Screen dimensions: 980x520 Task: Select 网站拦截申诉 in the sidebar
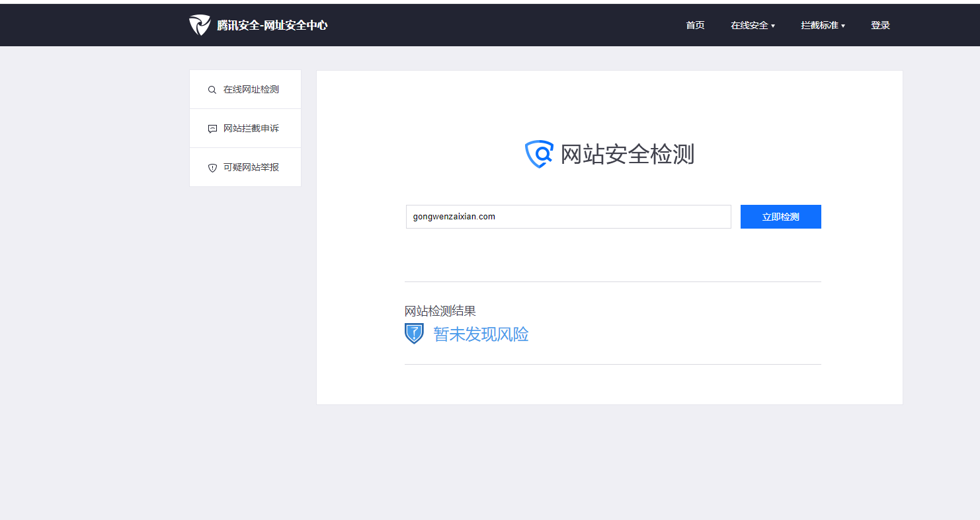[245, 128]
